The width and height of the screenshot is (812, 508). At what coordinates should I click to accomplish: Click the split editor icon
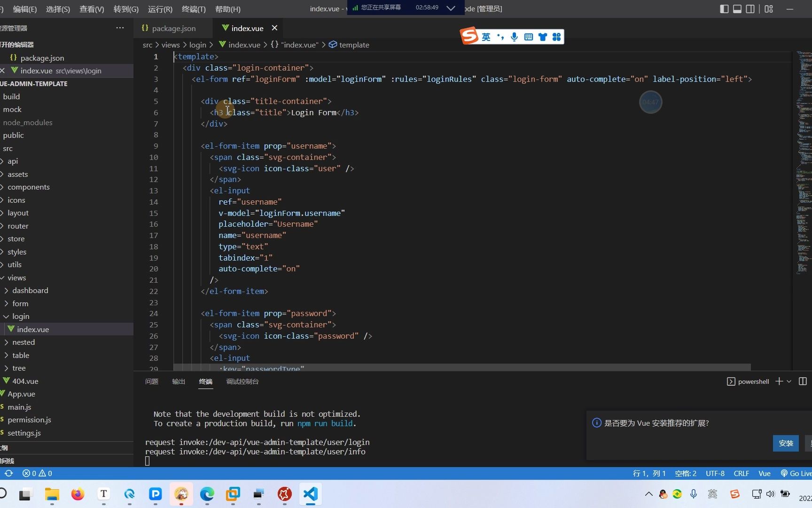click(750, 9)
